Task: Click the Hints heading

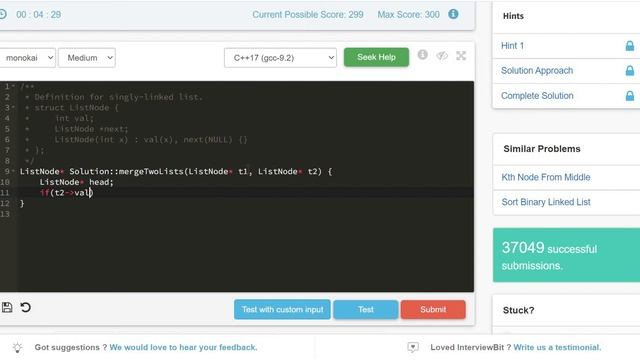Action: [x=513, y=16]
